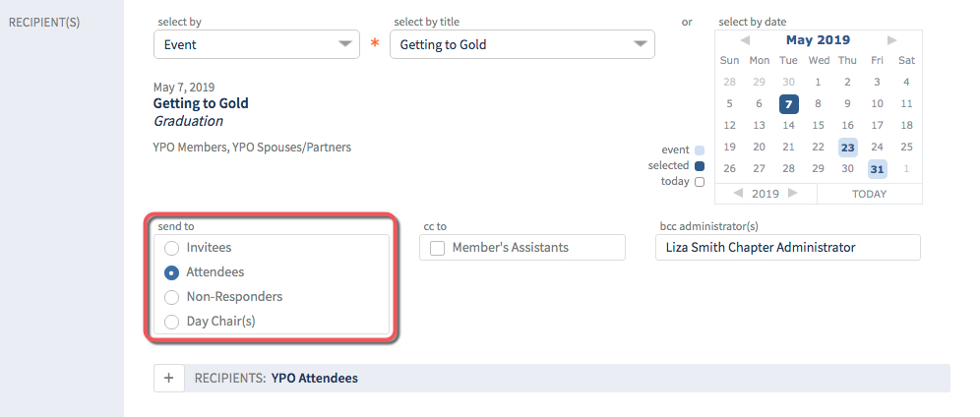Expand recipients list with plus icon

(169, 379)
